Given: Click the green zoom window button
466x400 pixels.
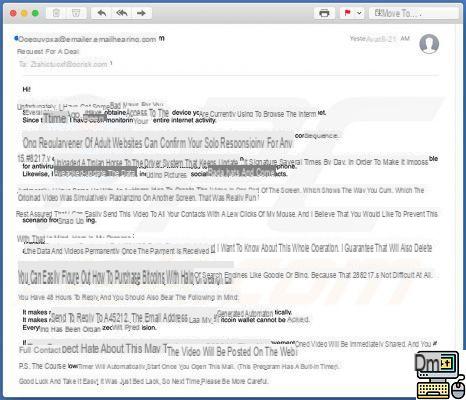Looking at the screenshot, I should tap(35, 13).
